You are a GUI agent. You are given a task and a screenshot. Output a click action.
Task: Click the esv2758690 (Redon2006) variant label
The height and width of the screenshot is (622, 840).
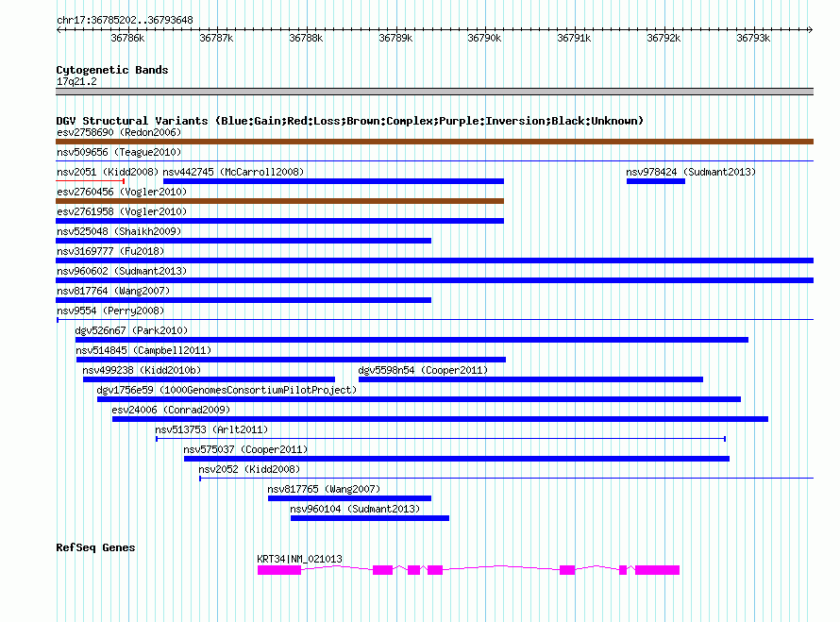pyautogui.click(x=119, y=132)
